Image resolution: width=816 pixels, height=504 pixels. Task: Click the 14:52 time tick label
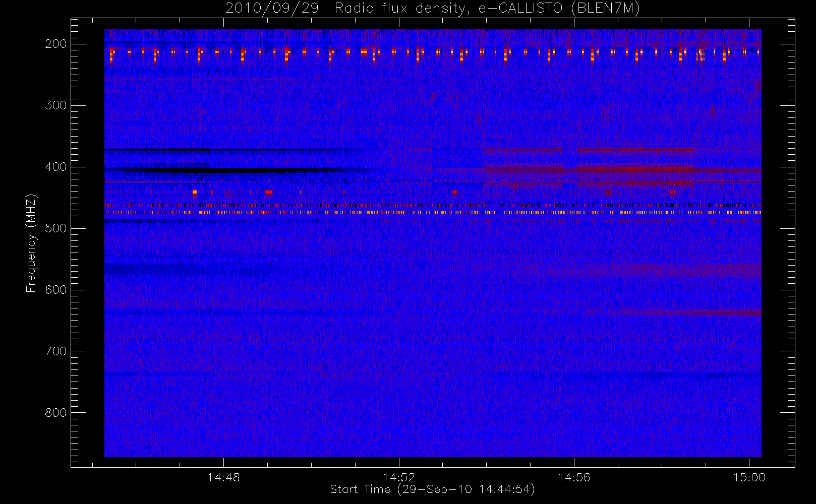(399, 477)
